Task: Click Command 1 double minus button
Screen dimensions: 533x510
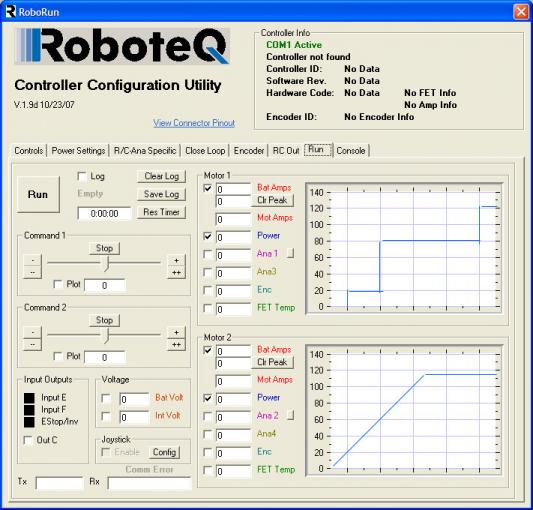Action: (x=32, y=273)
